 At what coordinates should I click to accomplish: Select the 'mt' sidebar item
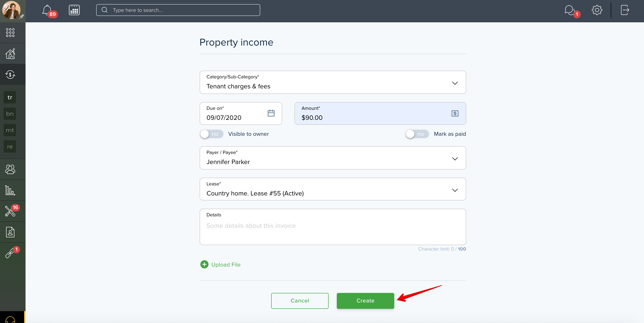coord(10,130)
